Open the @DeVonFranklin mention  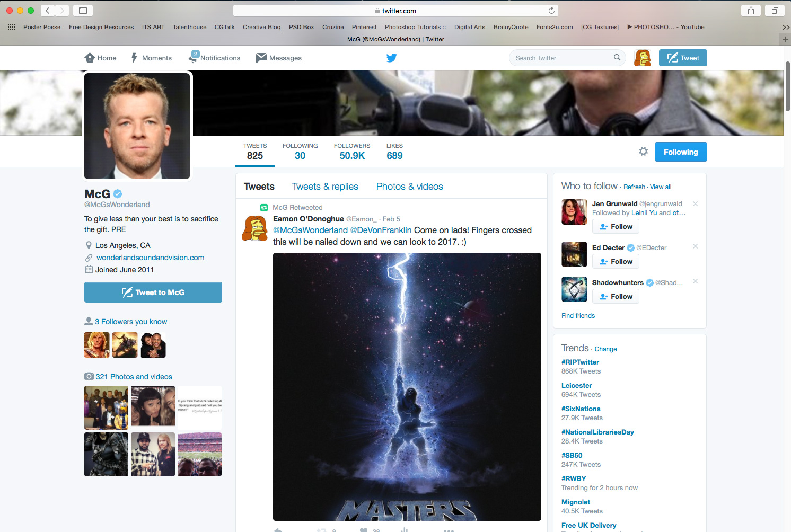(x=381, y=230)
